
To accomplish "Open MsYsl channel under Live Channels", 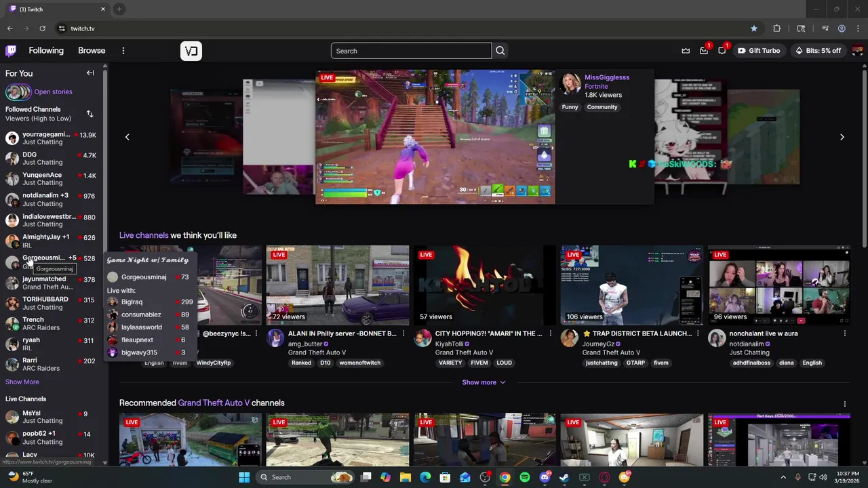I will 52,417.
